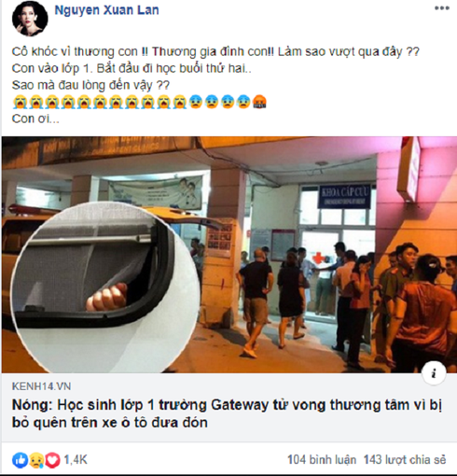
Task: Open the post options three-dot menu
Action: tap(442, 8)
